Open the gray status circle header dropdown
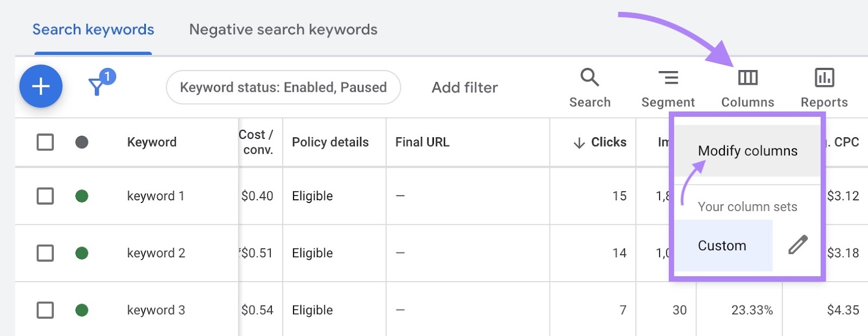This screenshot has width=868, height=336. [x=81, y=142]
